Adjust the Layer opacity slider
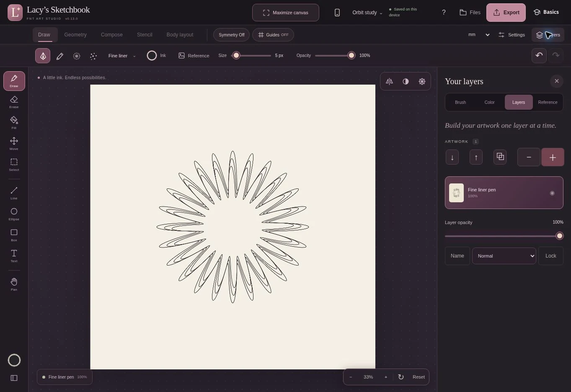This screenshot has height=392, width=571. coord(504,236)
